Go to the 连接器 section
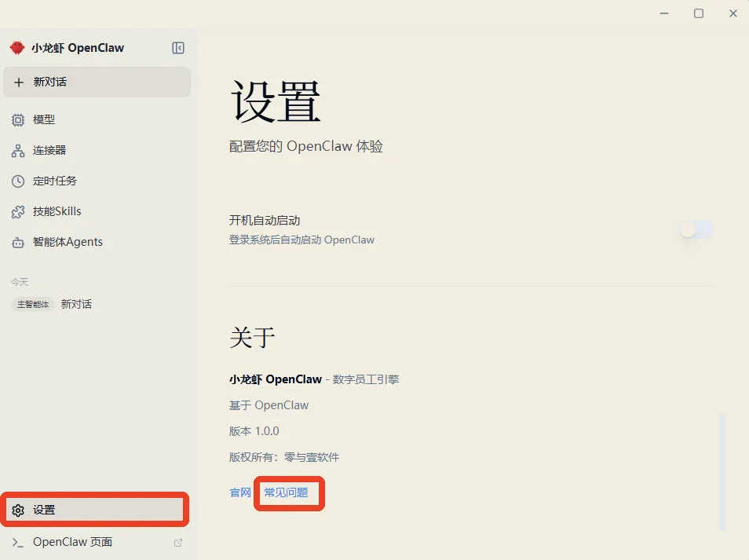The image size is (749, 560). 97,150
